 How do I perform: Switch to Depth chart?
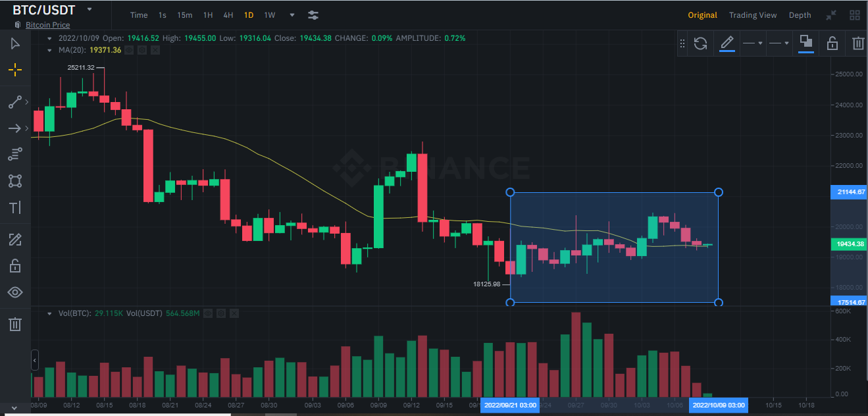pyautogui.click(x=800, y=15)
